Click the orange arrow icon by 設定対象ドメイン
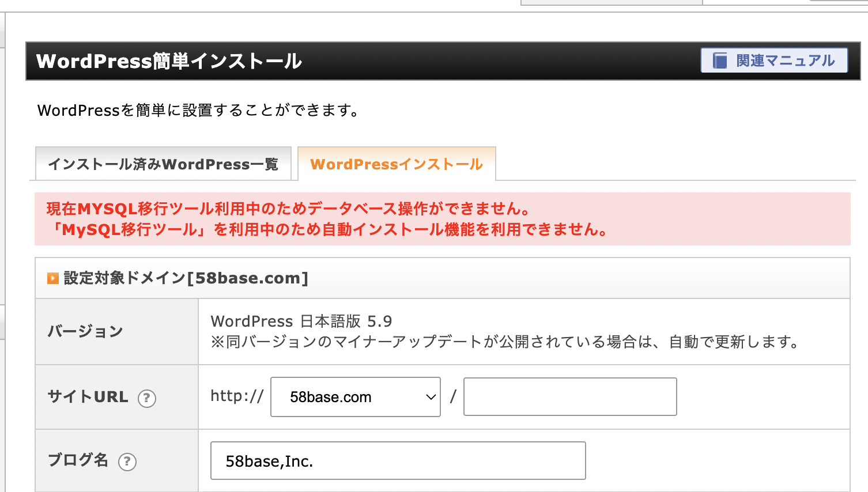 pyautogui.click(x=53, y=278)
